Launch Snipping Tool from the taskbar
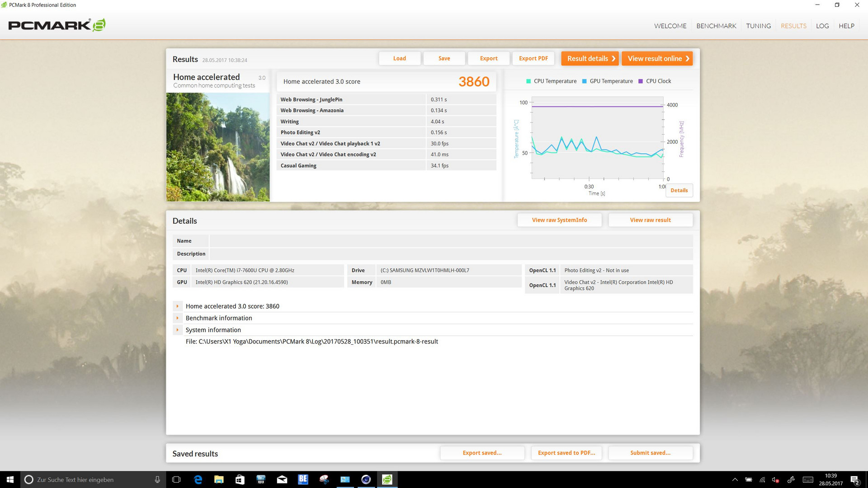Image resolution: width=868 pixels, height=488 pixels. tap(324, 479)
